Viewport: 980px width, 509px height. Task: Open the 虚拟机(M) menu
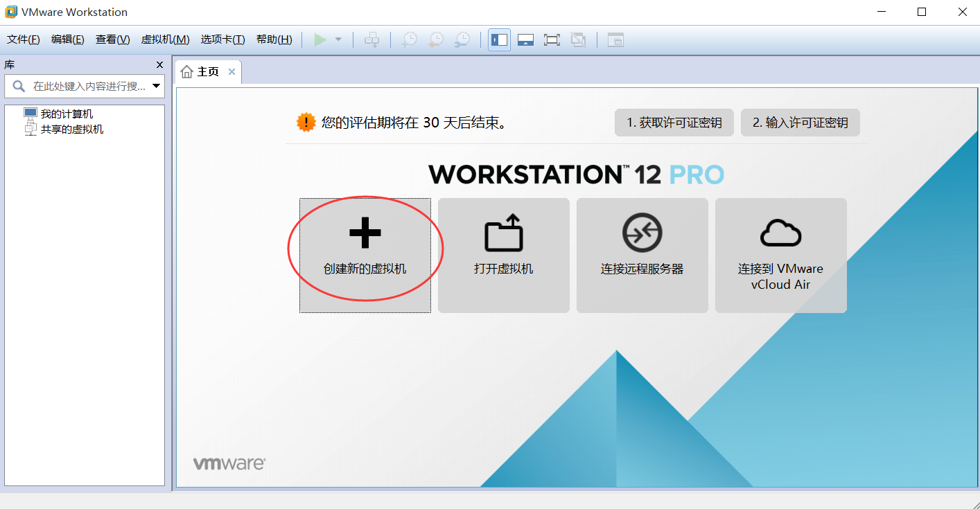point(166,39)
